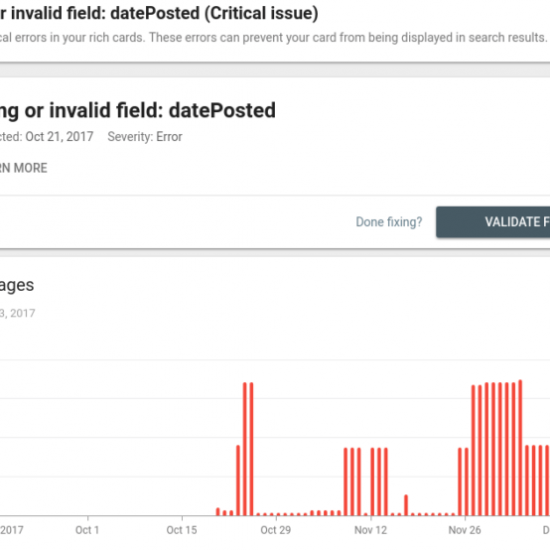Click the first small red bar around Oct 20

[218, 512]
